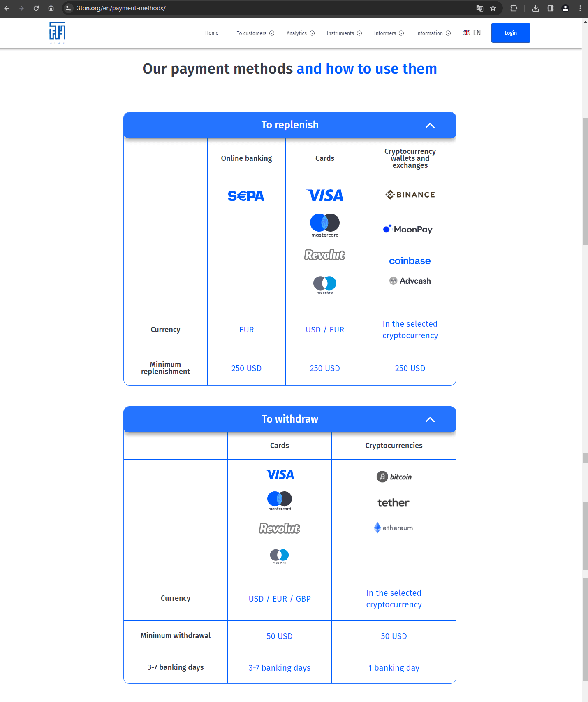588x702 pixels.
Task: Open site information icon in address bar
Action: [69, 8]
